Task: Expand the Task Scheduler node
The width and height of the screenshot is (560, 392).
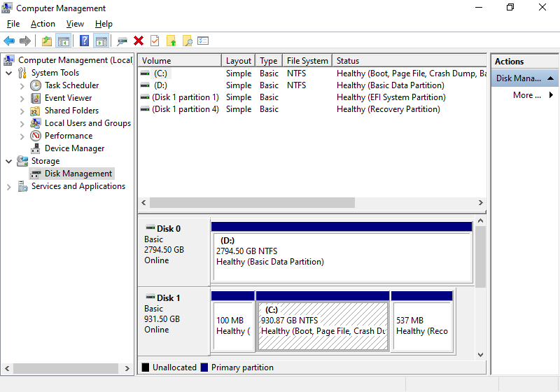Action: tap(22, 86)
